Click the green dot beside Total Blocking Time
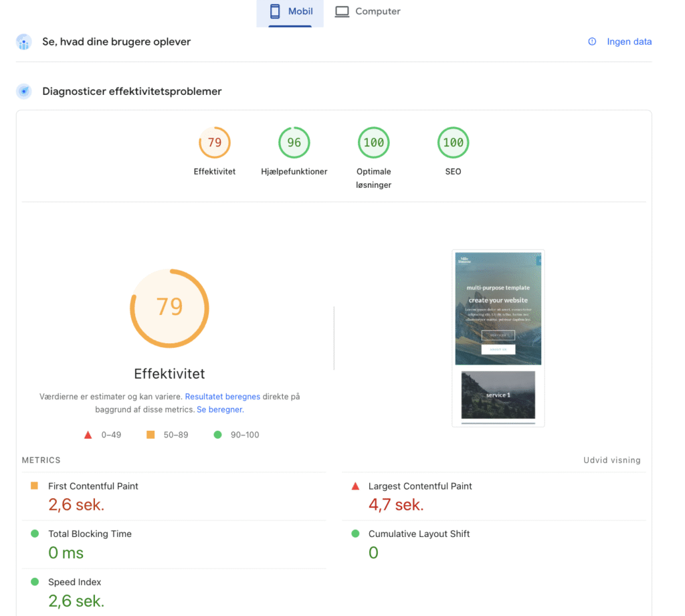This screenshot has height=616, width=685. [35, 534]
